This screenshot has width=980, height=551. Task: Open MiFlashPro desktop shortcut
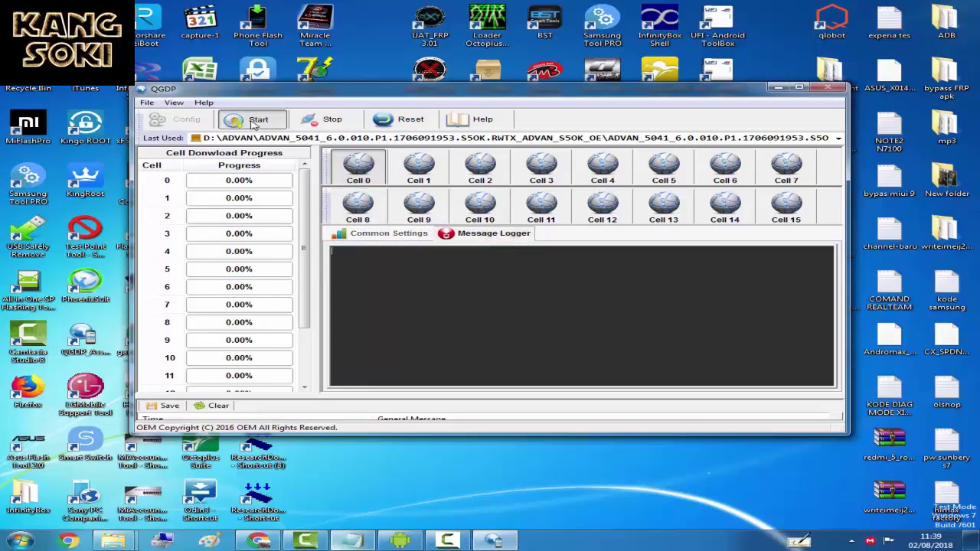tap(28, 128)
